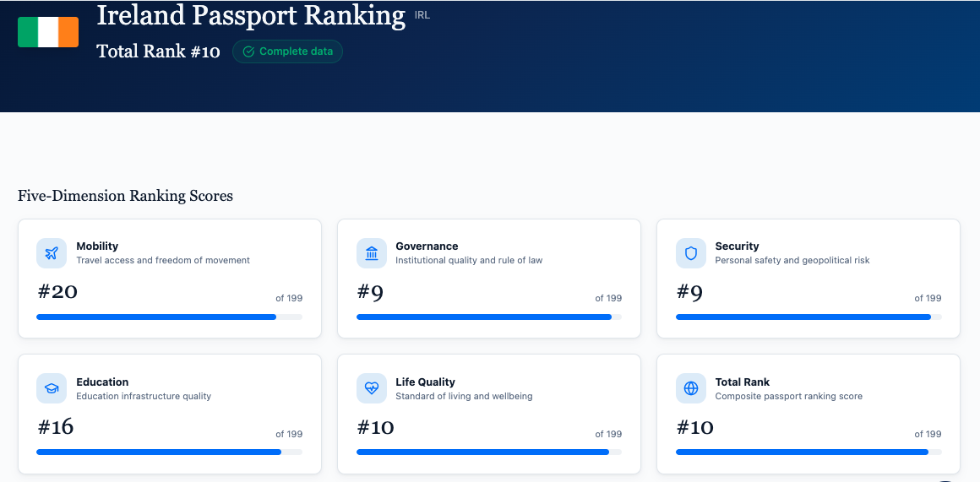Click the Education graduation cap icon
This screenshot has height=482, width=980.
pos(52,388)
